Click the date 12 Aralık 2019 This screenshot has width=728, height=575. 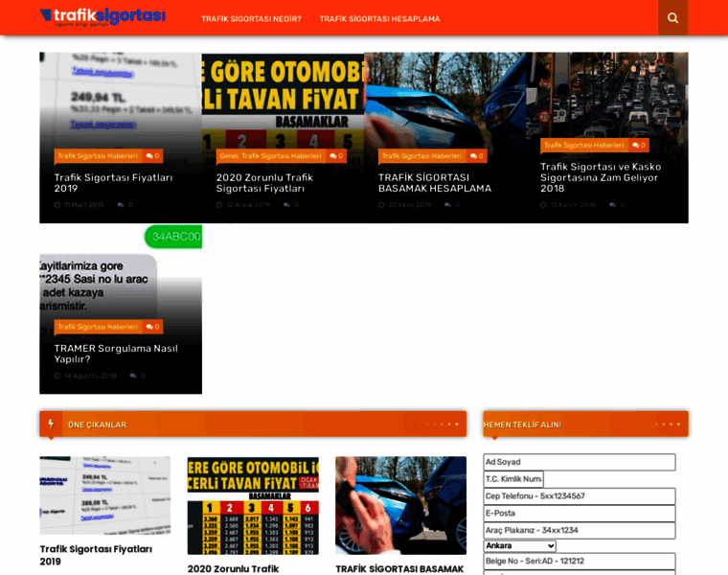pyautogui.click(x=248, y=205)
